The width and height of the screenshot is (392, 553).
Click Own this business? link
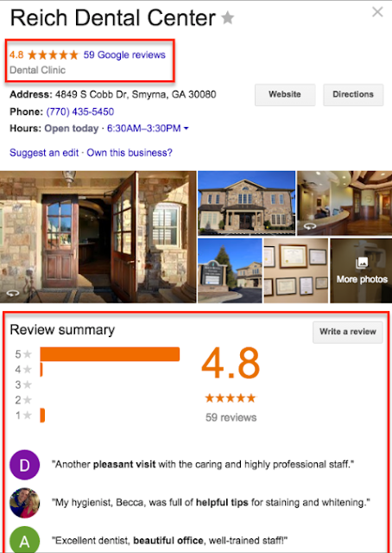point(130,153)
